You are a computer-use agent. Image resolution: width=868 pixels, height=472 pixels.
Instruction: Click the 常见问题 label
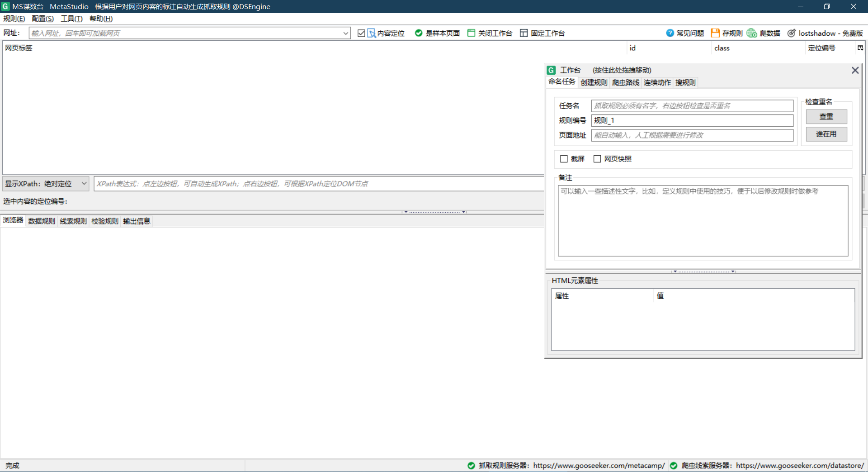click(x=690, y=33)
